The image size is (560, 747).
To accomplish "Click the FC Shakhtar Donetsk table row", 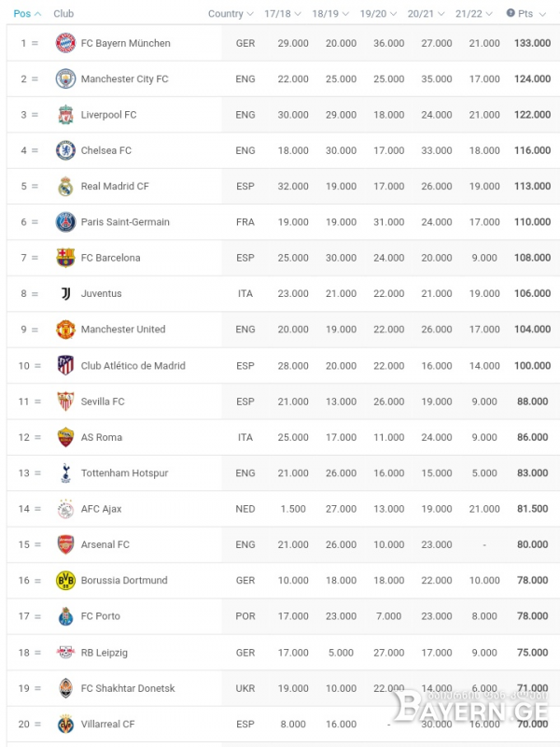I will (x=284, y=688).
